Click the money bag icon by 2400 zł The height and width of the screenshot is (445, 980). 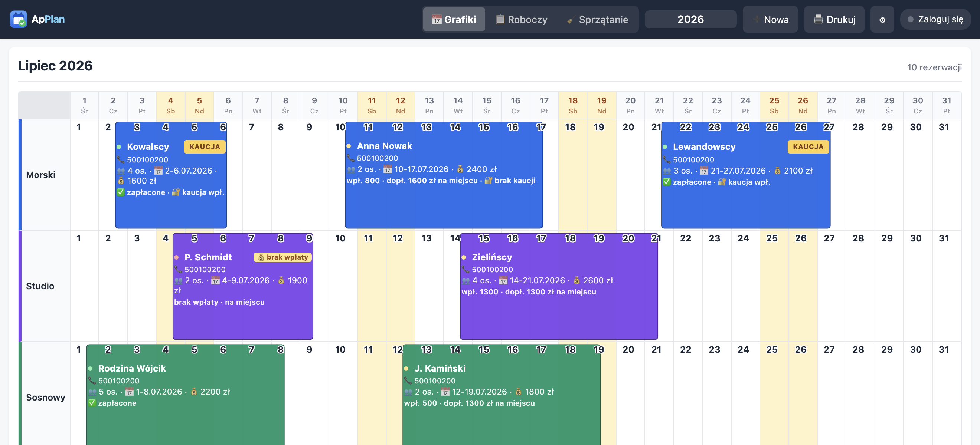460,169
